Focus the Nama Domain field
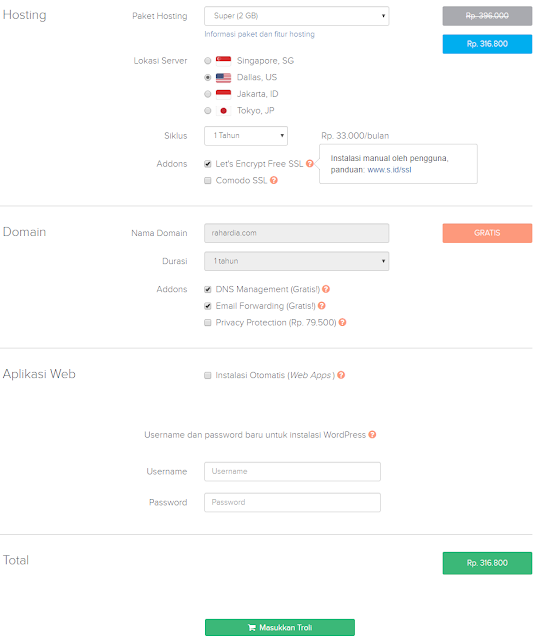 coord(297,233)
